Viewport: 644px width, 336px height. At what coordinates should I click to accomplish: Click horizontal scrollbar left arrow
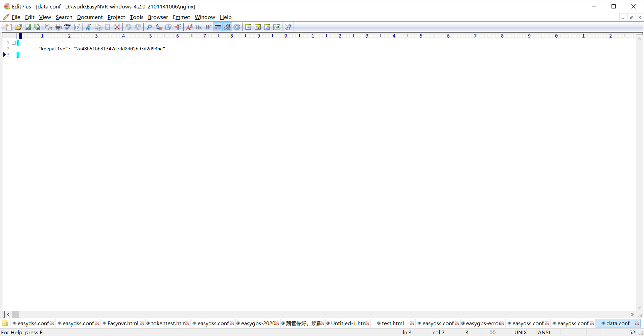pos(8,314)
